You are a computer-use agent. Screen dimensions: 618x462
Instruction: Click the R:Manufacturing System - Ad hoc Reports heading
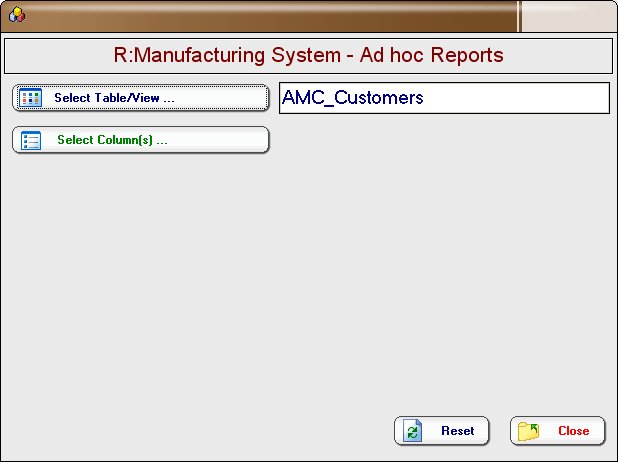(309, 55)
